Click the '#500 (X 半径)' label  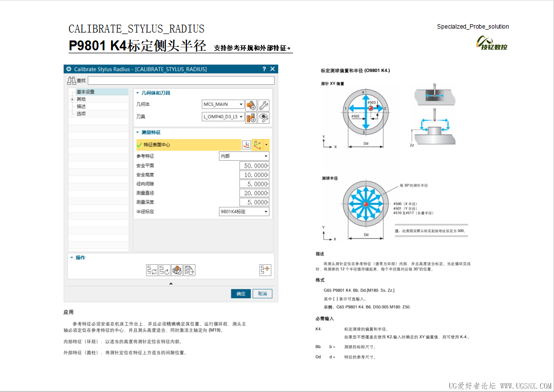point(405,204)
